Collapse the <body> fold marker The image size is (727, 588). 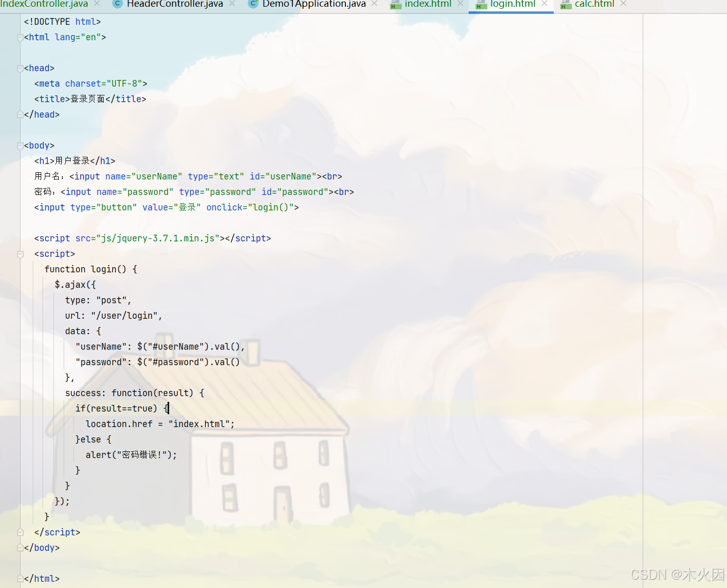(x=20, y=145)
